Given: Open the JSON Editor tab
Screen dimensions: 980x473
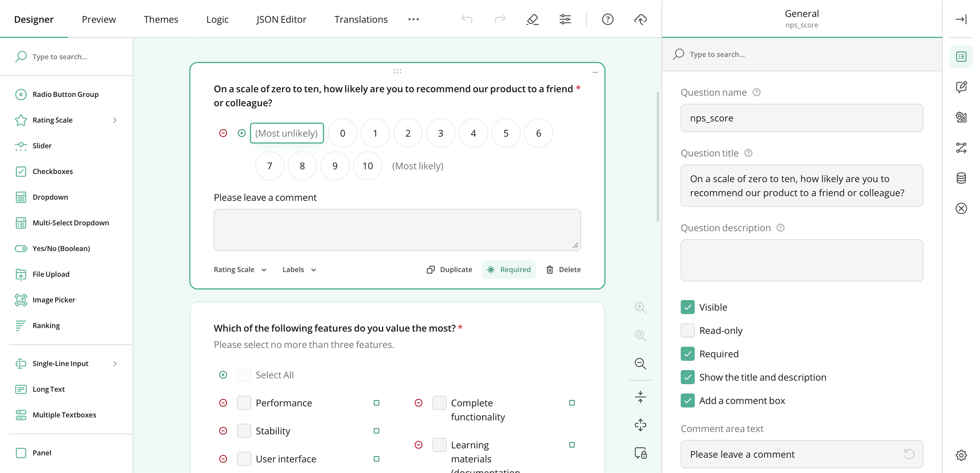Looking at the screenshot, I should (x=281, y=19).
